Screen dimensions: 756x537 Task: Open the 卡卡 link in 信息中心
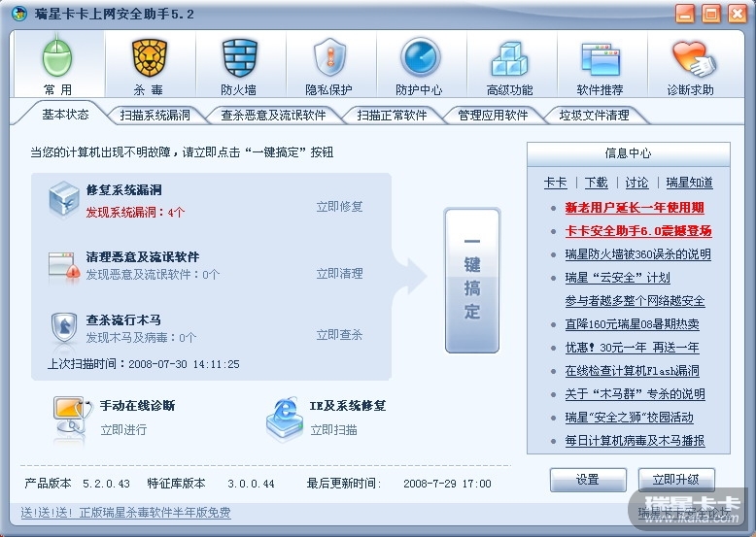click(556, 183)
